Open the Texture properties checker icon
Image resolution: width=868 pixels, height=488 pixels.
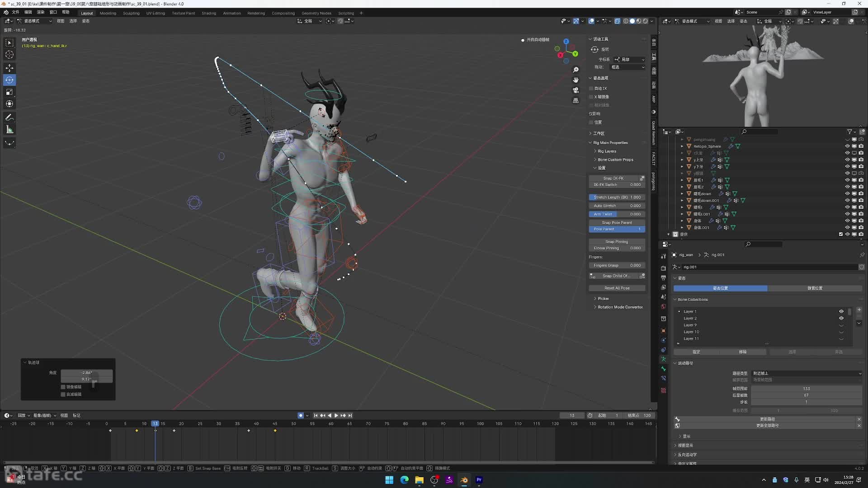pos(663,390)
